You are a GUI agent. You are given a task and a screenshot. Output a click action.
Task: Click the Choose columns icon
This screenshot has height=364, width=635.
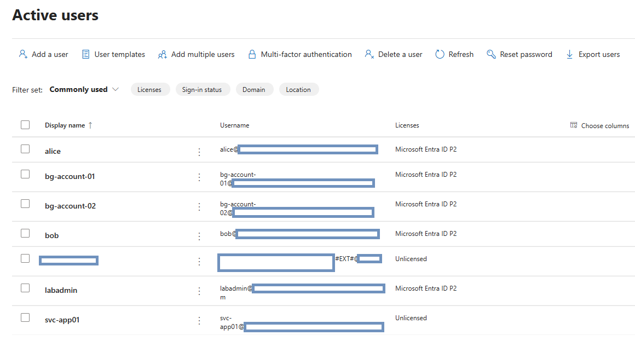click(x=574, y=125)
